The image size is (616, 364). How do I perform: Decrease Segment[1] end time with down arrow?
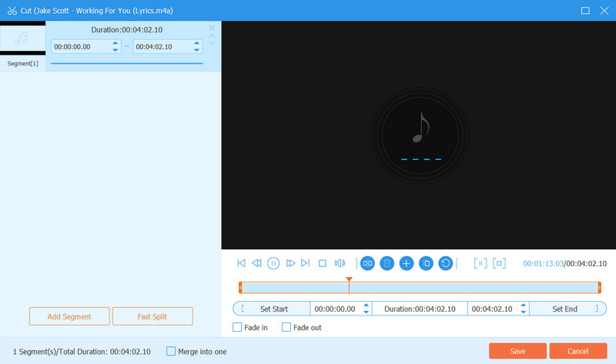point(197,50)
